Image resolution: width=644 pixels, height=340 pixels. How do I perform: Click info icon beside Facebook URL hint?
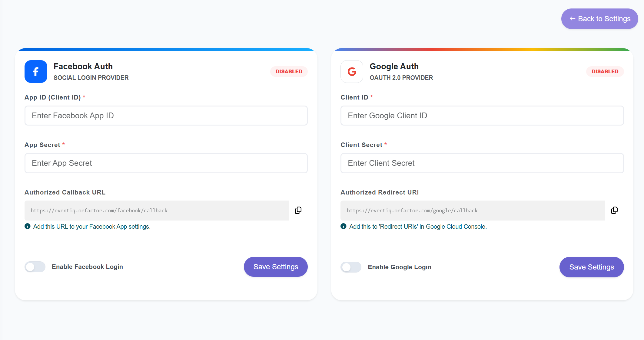[28, 226]
